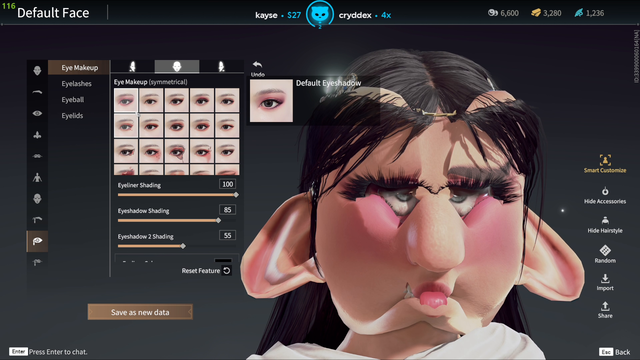
Task: Switch to right profile view tab
Action: click(x=221, y=67)
